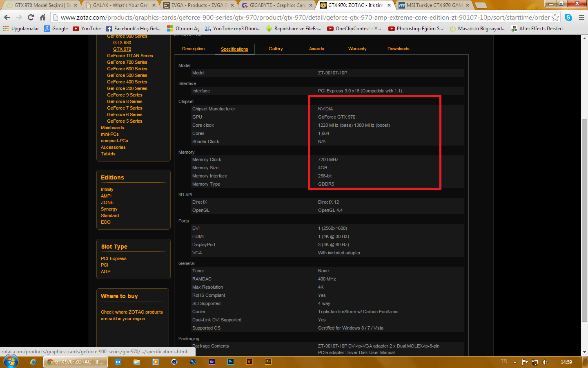Open the network status tray icon
The image size is (588, 368).
pos(535,362)
